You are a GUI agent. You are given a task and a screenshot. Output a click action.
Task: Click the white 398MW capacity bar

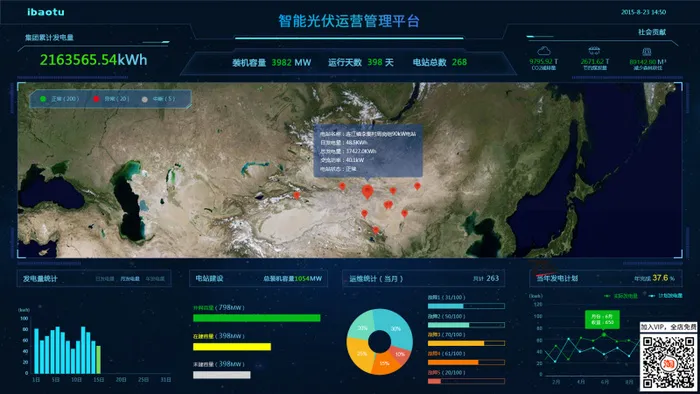click(221, 375)
